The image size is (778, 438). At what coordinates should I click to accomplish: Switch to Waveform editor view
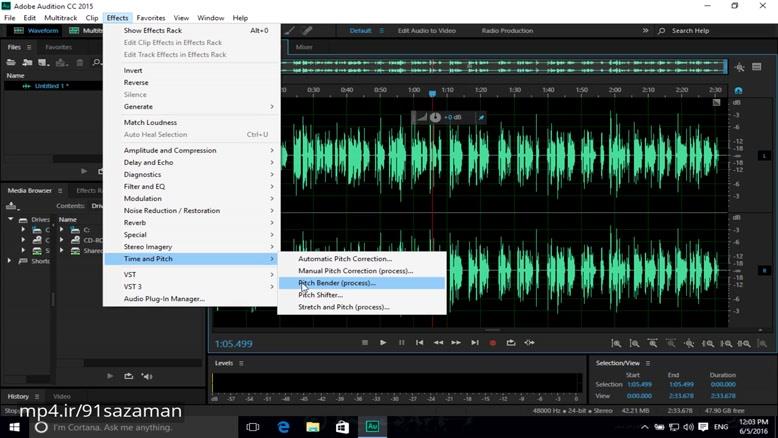pyautogui.click(x=36, y=30)
